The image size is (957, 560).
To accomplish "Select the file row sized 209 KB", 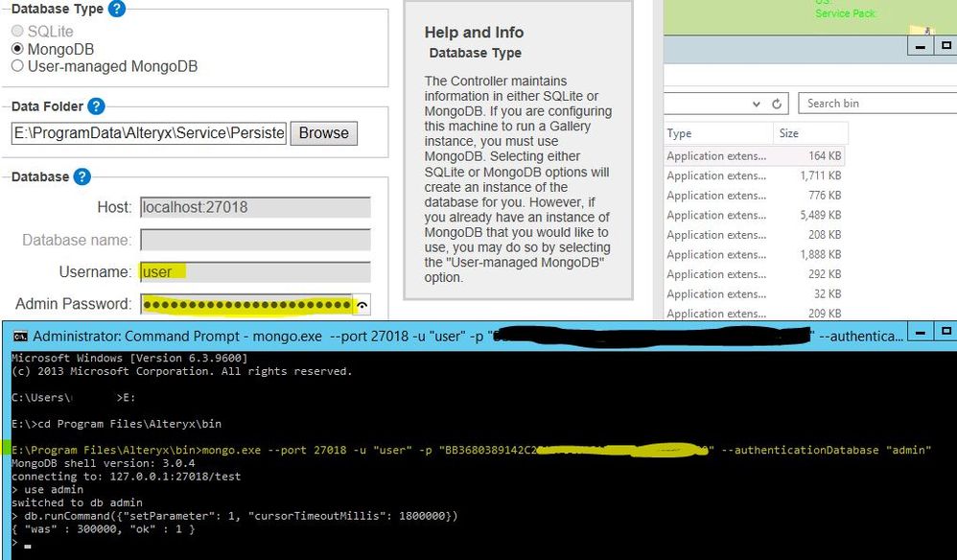I will click(x=755, y=313).
